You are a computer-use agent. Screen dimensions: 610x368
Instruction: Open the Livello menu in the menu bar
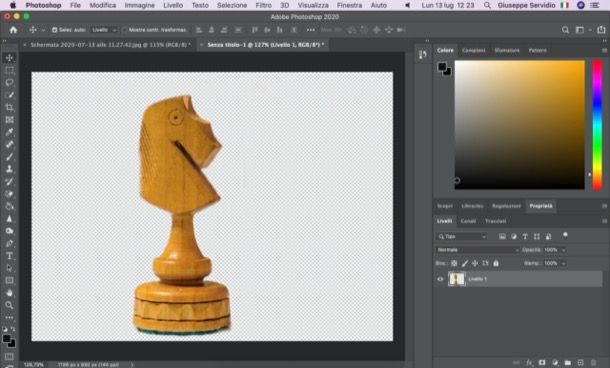pos(173,5)
